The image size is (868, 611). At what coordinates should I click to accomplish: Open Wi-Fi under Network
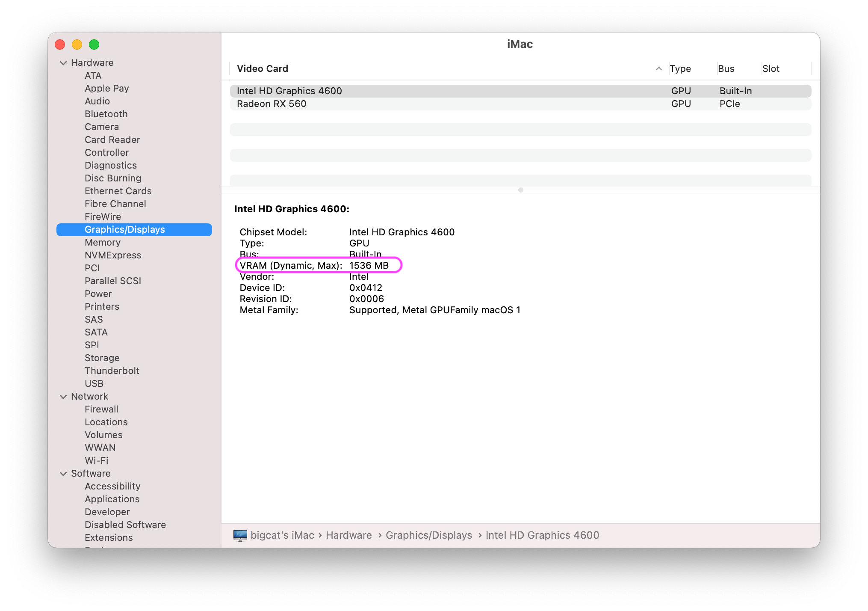coord(96,461)
